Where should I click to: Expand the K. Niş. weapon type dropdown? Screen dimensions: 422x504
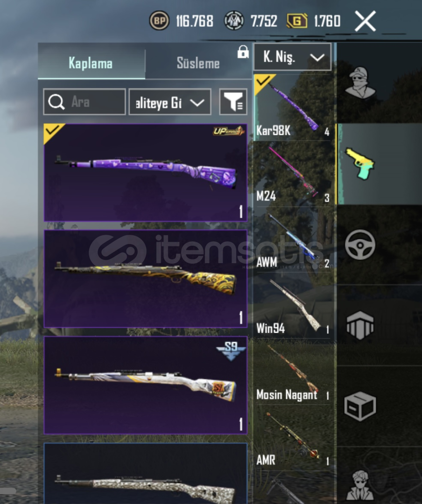(292, 57)
